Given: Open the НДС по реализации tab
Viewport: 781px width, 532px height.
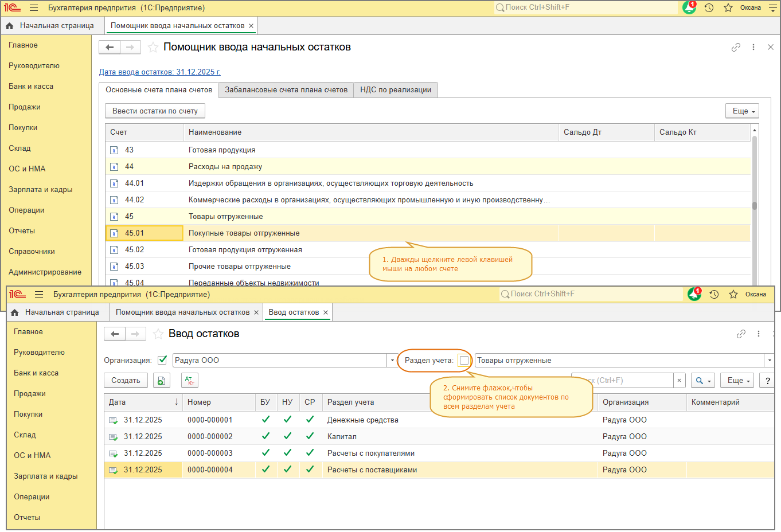Looking at the screenshot, I should [395, 90].
